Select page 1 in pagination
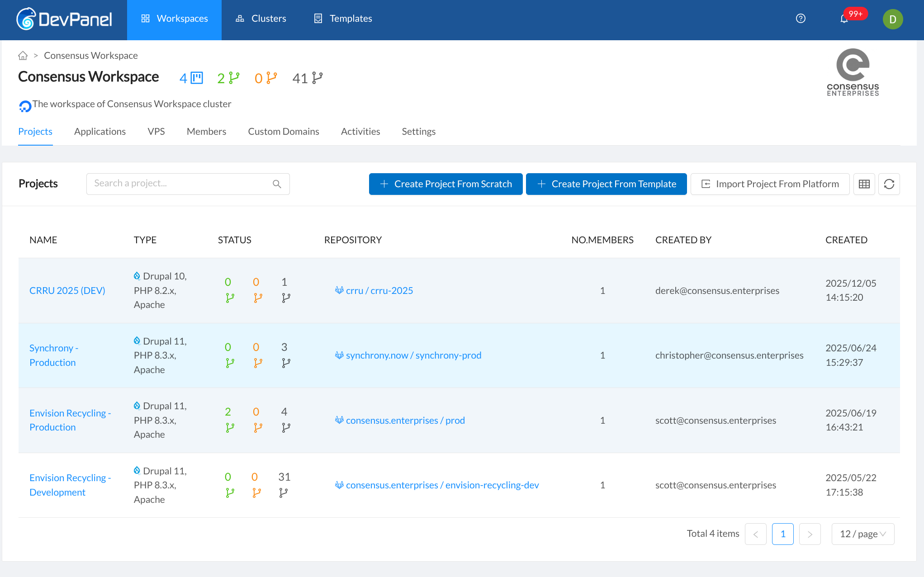Image resolution: width=924 pixels, height=577 pixels. [782, 534]
